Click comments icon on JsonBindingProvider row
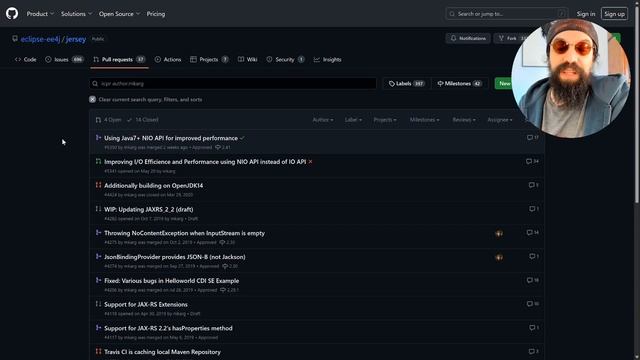This screenshot has width=640, height=360. click(534, 256)
